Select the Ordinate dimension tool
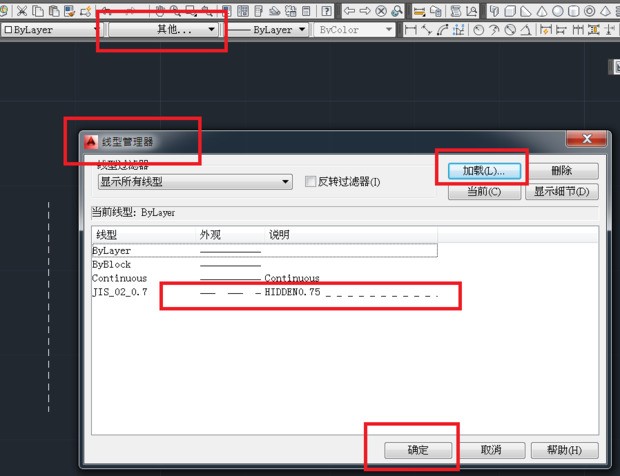Screen dimensions: 620x476 pos(459,30)
